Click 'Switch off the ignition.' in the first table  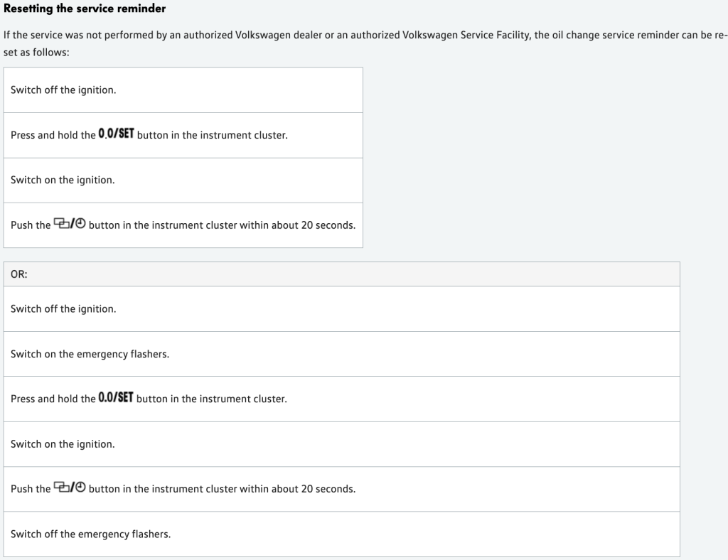coord(63,90)
